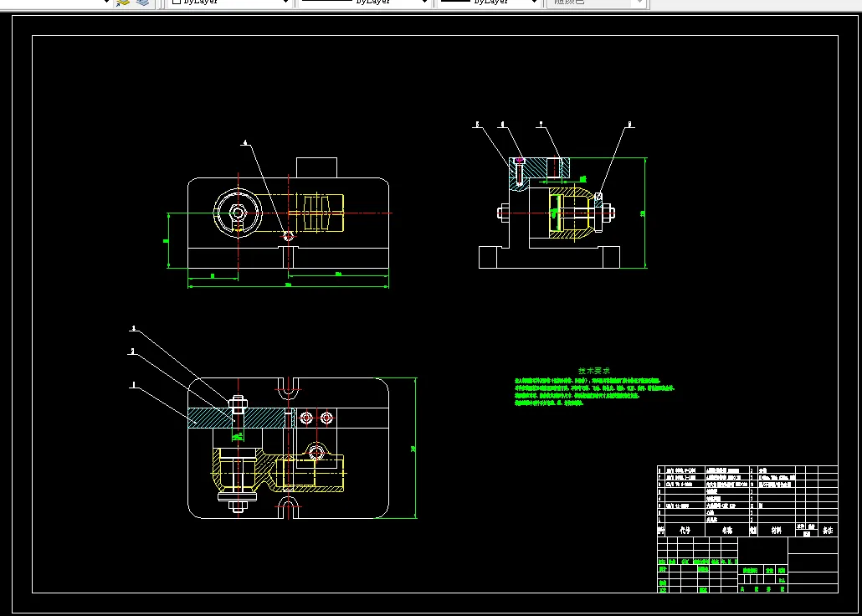The image size is (862, 616).
Task: Open the lineweight ByLayer dropdown
Action: 489,3
